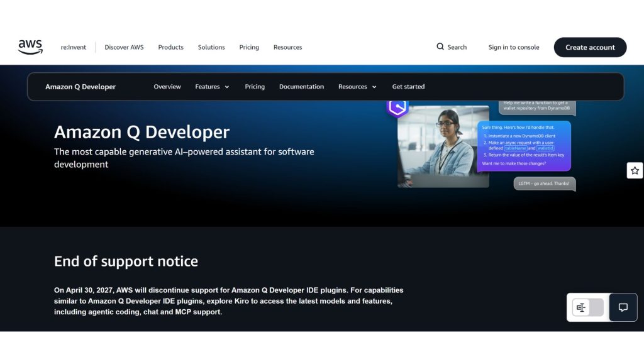The image size is (644, 362).
Task: Click the Create account button
Action: click(590, 47)
